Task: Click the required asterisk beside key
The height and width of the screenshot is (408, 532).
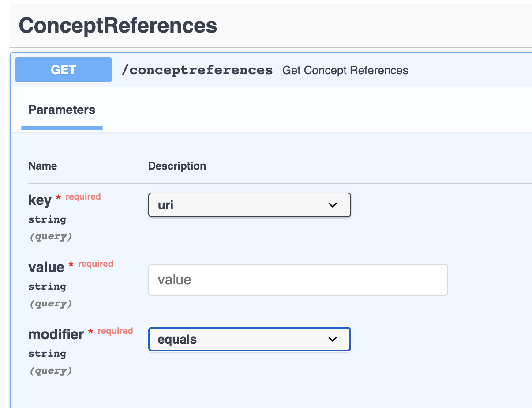Action: [x=58, y=197]
